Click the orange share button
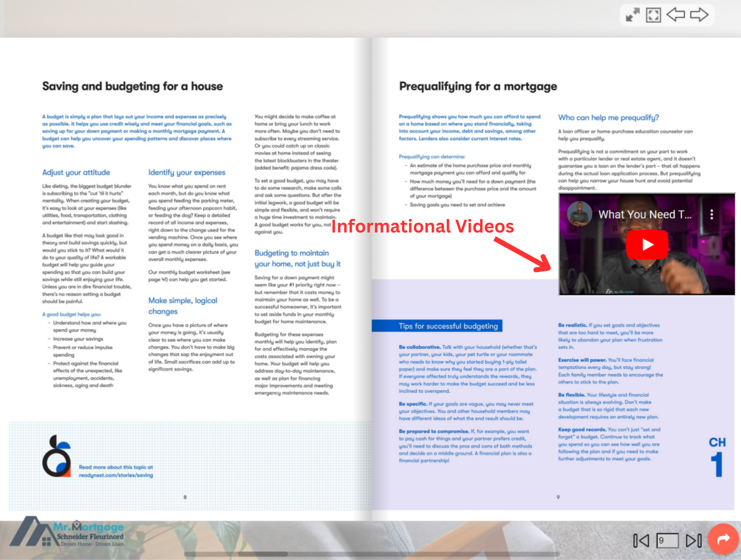Viewport: 741px width, 560px height. 723,539
